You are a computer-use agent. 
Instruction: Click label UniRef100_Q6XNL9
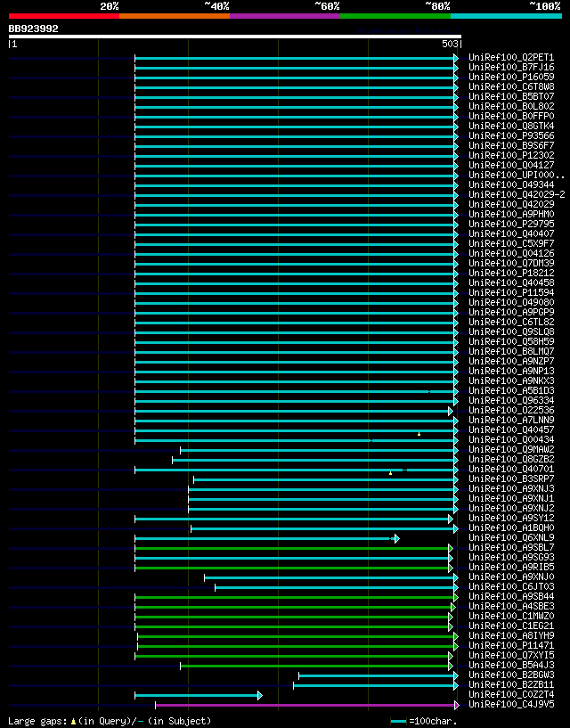(x=511, y=537)
